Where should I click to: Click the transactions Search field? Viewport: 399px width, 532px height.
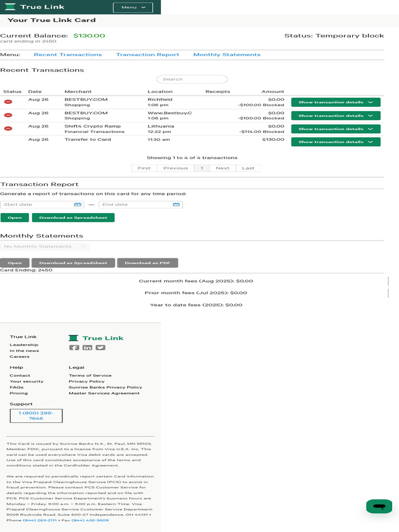pos(192,79)
